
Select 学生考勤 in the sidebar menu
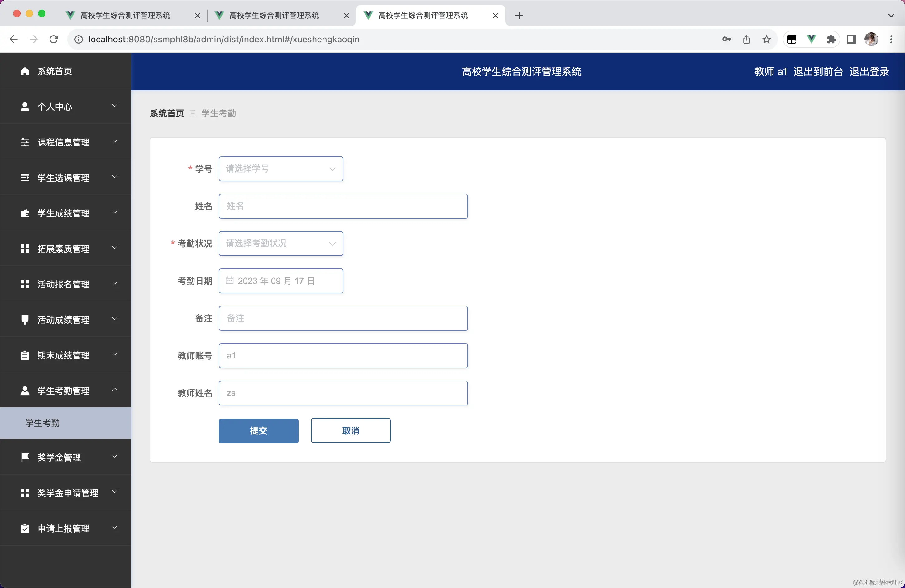(42, 423)
